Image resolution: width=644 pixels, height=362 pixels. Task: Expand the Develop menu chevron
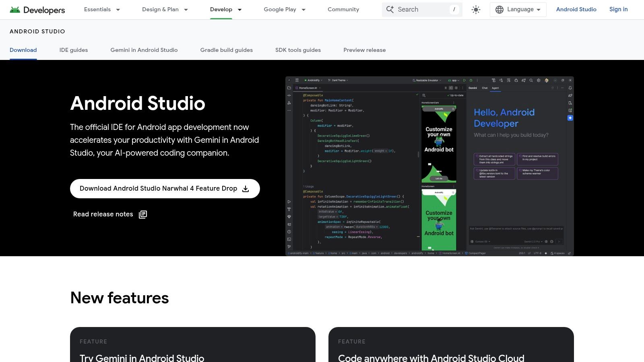(239, 10)
